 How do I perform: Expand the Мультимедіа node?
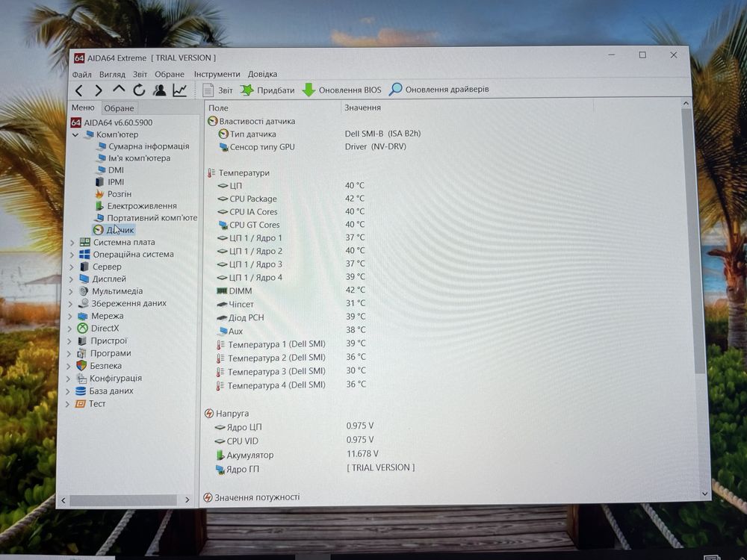coord(71,291)
